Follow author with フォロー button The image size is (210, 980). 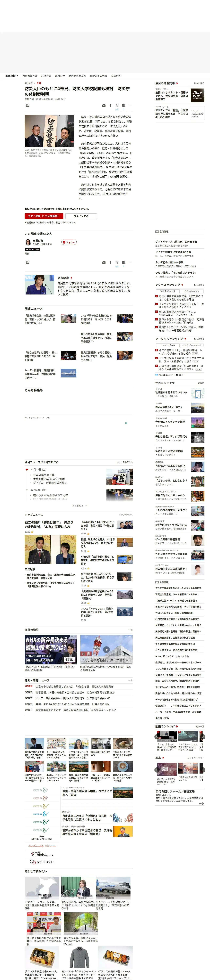point(69,242)
